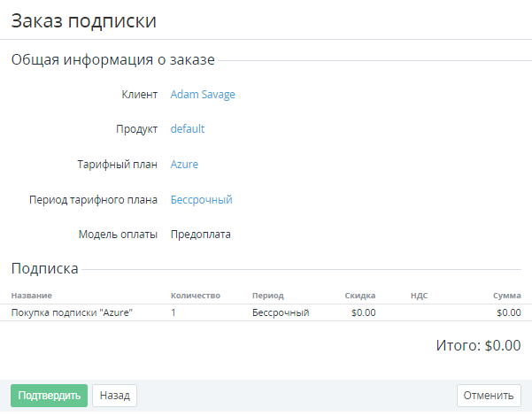532x416 pixels.
Task: Go back with the Назад button
Action: tap(114, 396)
